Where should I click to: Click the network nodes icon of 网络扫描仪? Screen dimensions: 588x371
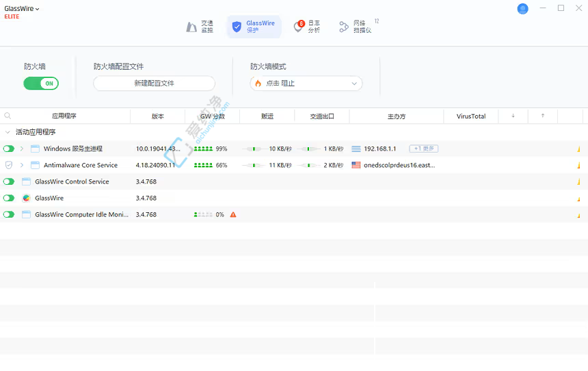click(344, 27)
